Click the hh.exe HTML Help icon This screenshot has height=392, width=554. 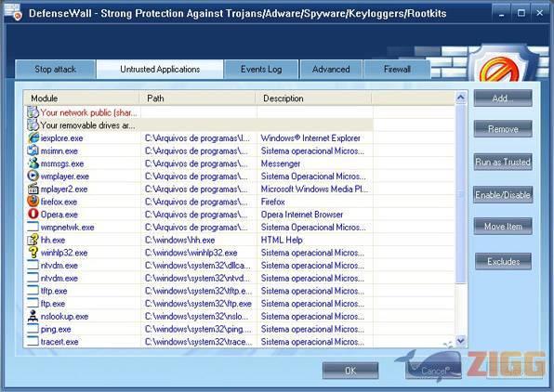pyautogui.click(x=33, y=240)
